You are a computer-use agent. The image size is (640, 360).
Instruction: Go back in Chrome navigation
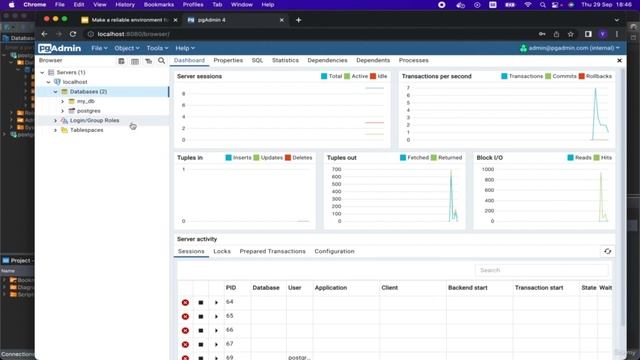[44, 34]
